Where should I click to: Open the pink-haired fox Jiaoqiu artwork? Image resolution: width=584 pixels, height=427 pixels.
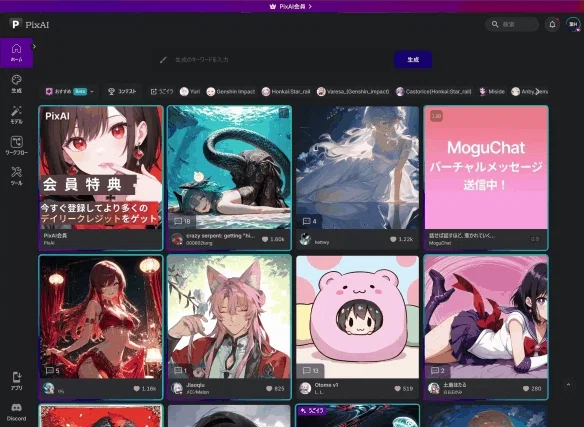(x=229, y=317)
